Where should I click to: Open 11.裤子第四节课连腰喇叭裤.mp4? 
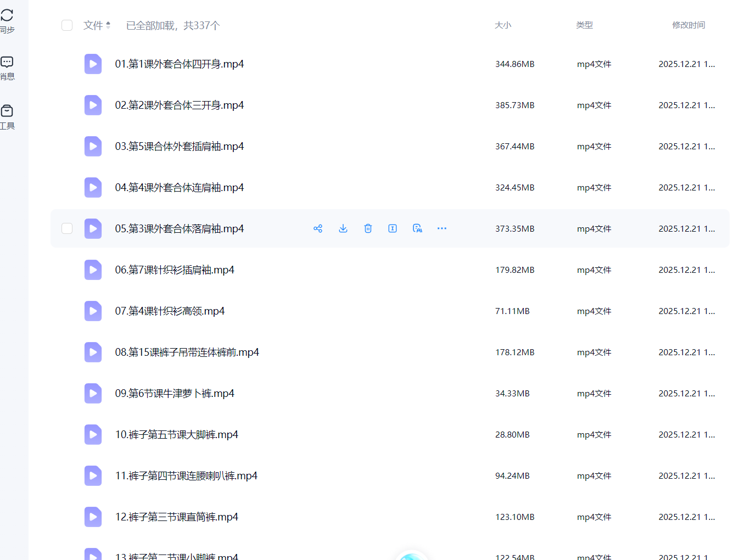coord(186,475)
